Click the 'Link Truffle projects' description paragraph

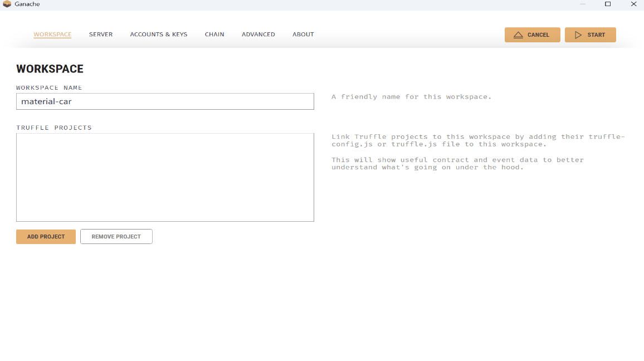(478, 140)
